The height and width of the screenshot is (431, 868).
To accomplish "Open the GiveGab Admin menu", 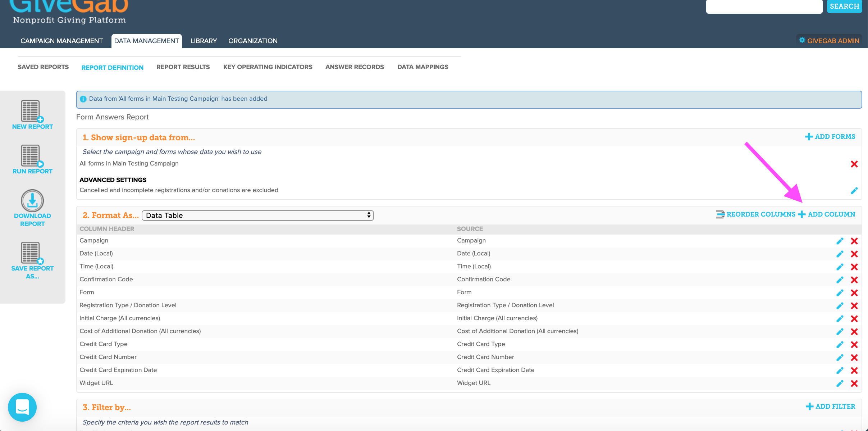I will (829, 41).
